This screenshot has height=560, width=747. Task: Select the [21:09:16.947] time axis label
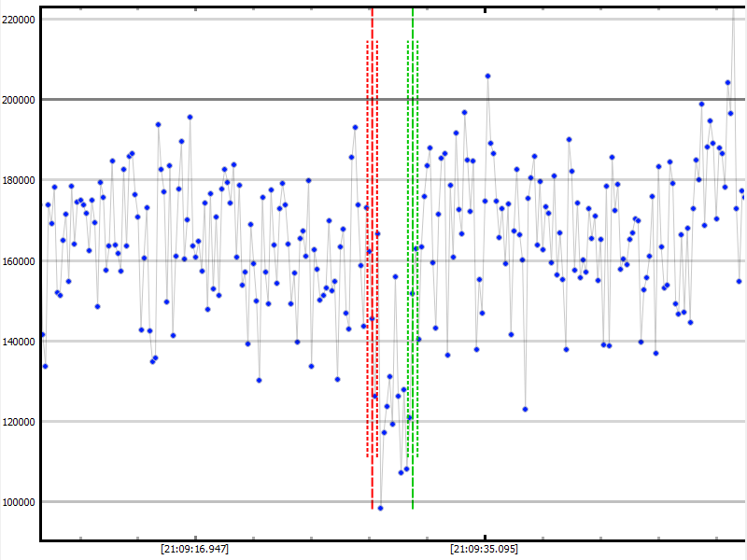click(x=194, y=549)
